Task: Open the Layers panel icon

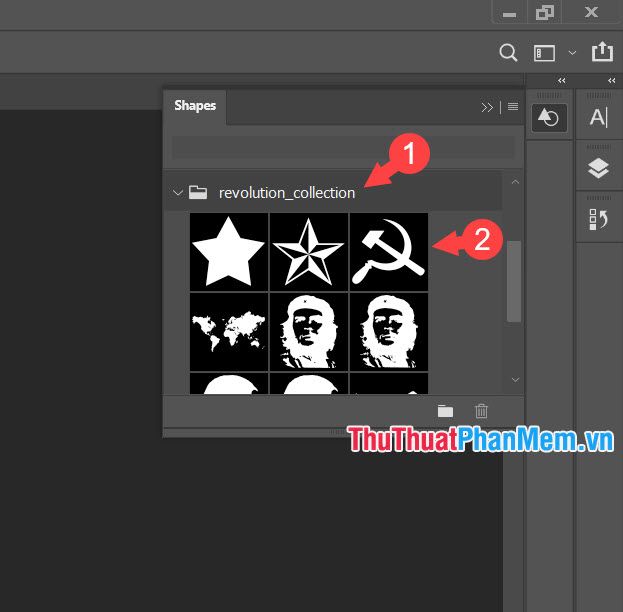Action: (x=598, y=168)
